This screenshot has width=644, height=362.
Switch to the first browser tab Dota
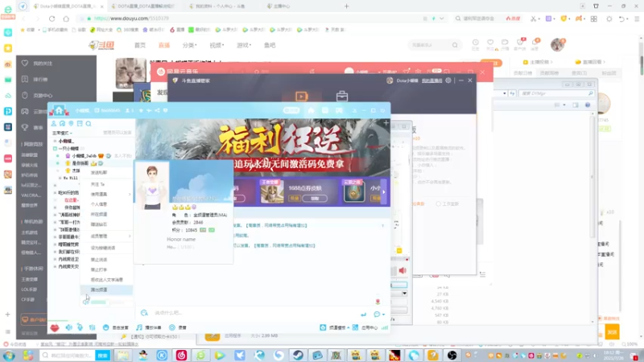tap(69, 6)
